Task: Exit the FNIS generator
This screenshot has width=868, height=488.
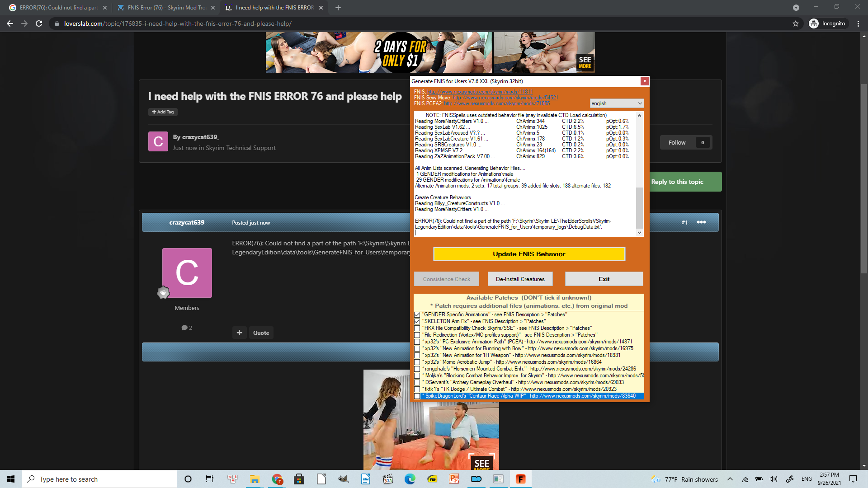Action: click(x=604, y=279)
